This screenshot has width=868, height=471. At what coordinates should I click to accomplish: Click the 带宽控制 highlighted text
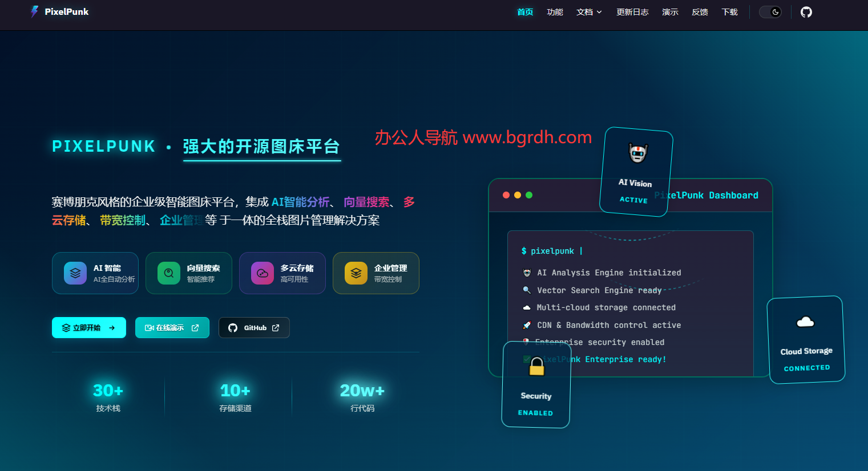(123, 220)
